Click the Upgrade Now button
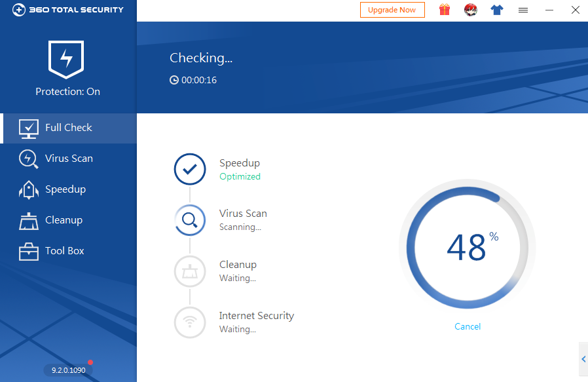588x382 pixels. [392, 10]
